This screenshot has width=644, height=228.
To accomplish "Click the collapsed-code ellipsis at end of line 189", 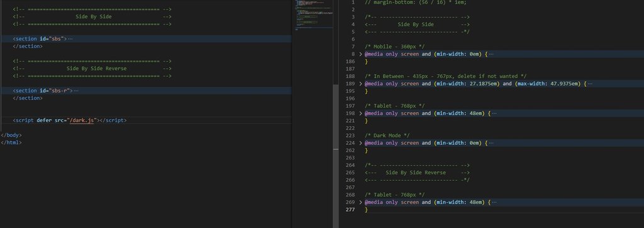I will (x=590, y=84).
